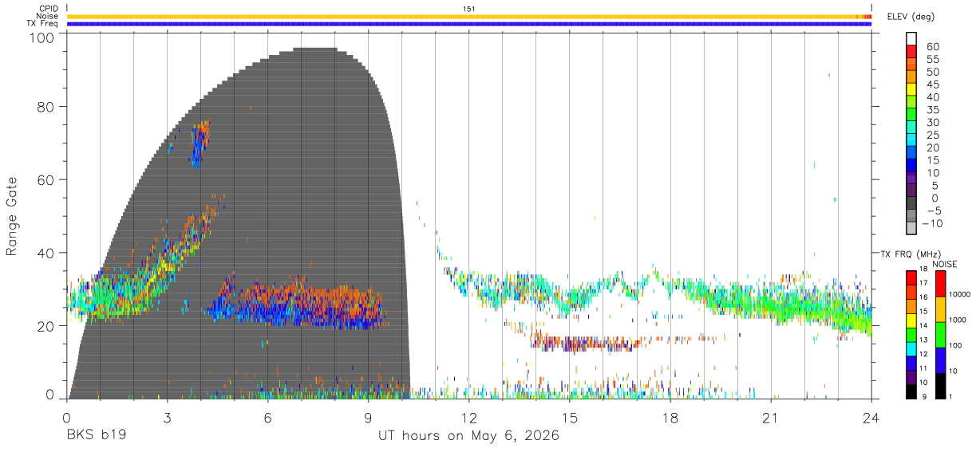Select the yellow elevation segment between 40 and 45
This screenshot has width=980, height=452.
click(911, 89)
